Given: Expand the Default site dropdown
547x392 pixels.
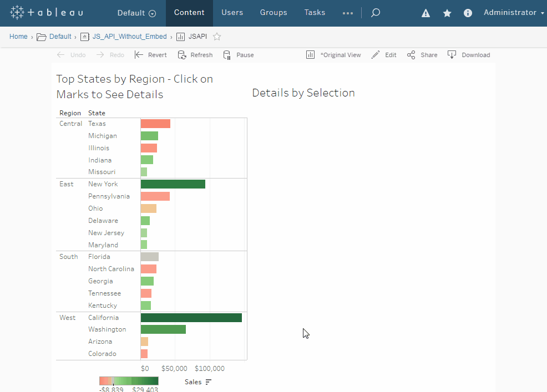Looking at the screenshot, I should pyautogui.click(x=136, y=13).
